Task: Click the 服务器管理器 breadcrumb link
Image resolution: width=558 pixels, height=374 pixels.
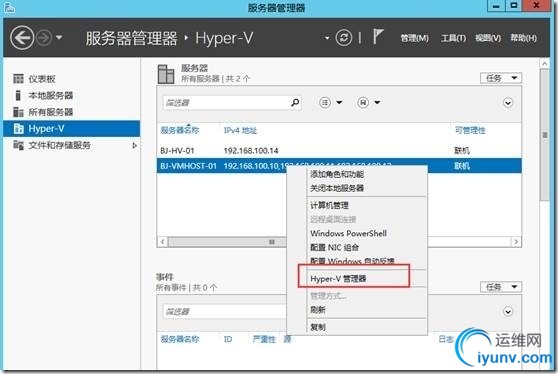Action: tap(131, 38)
